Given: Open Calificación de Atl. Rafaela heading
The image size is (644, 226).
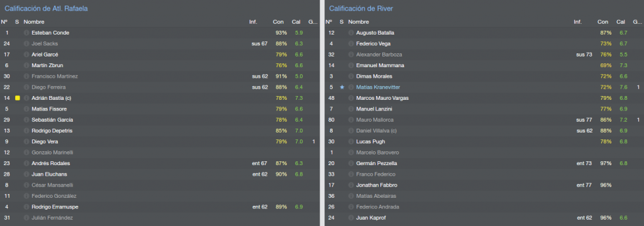Looking at the screenshot, I should tap(46, 8).
